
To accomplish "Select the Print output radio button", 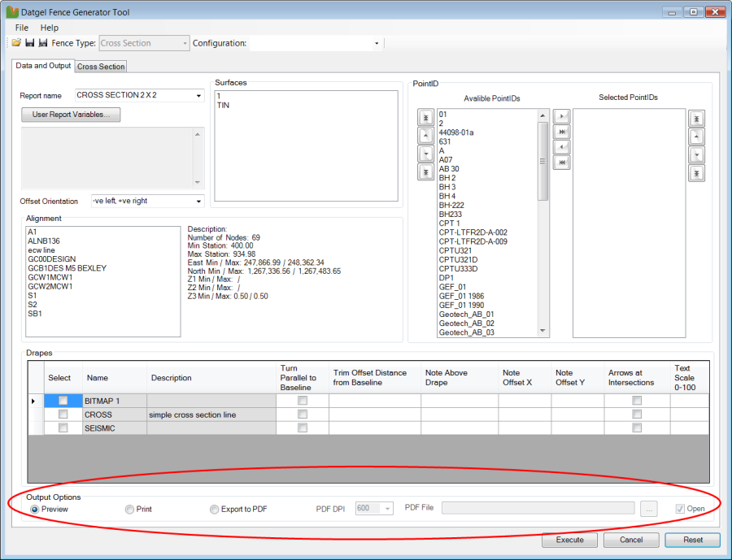I will pos(129,510).
